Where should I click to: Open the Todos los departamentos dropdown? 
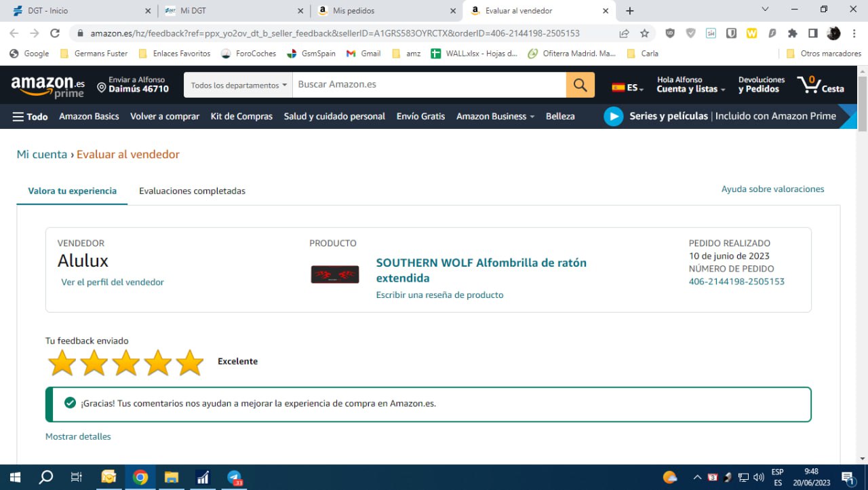pyautogui.click(x=239, y=85)
